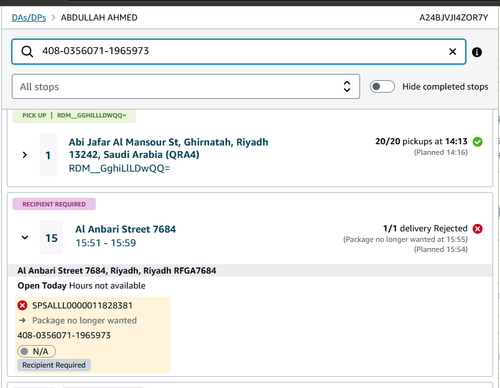Viewport: 500px width, 388px height.
Task: Click green checkmark on pickup stop
Action: 477,142
